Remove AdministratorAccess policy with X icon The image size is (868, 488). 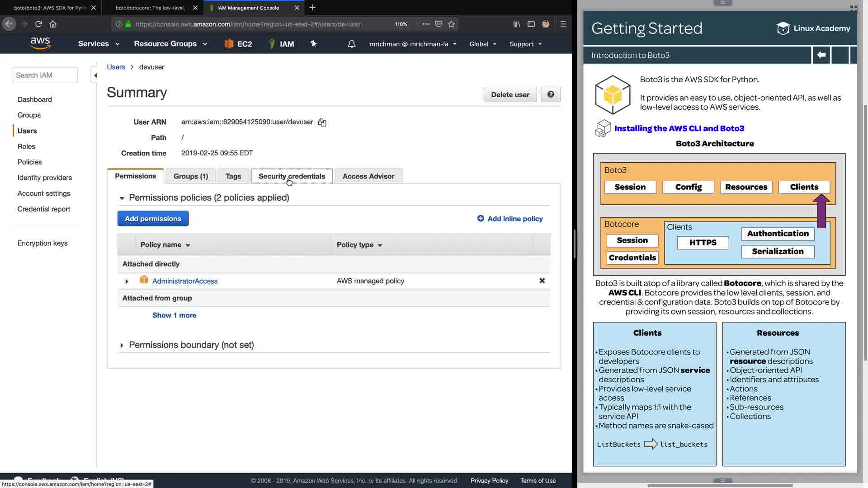[x=542, y=281]
